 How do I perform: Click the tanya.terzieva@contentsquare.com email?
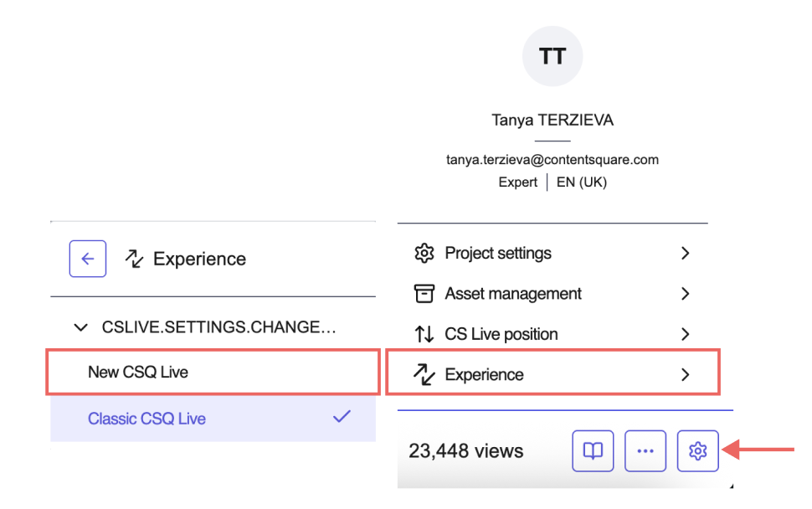[x=552, y=160]
